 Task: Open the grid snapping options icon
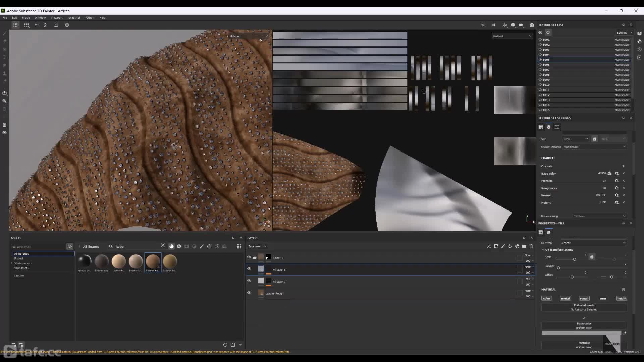26,25
